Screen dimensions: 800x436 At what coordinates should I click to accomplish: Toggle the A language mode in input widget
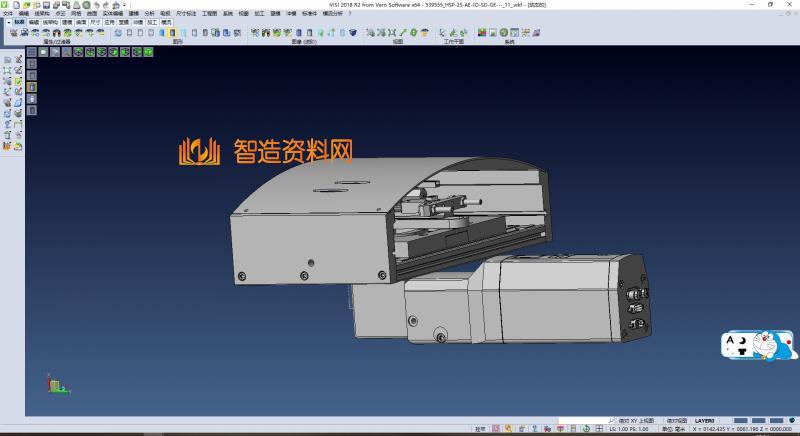coord(735,341)
